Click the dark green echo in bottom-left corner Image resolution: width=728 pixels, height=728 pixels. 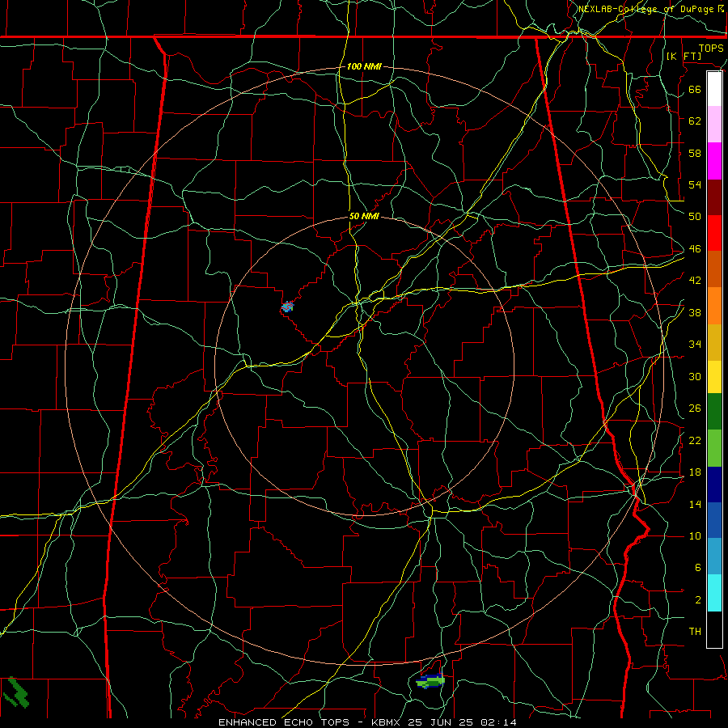point(17,692)
